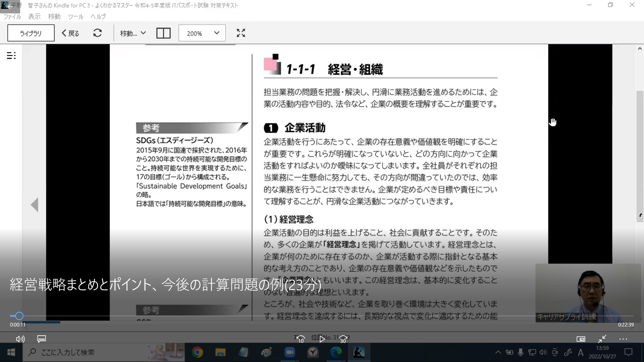Open the captions and subtitles menu
Viewport: 644px width, 362px height.
click(x=42, y=339)
